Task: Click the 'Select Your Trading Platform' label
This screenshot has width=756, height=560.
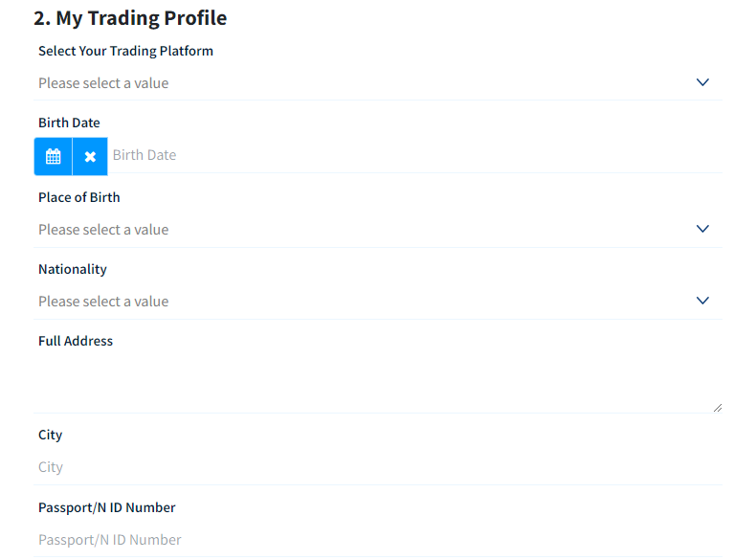Action: coord(125,51)
